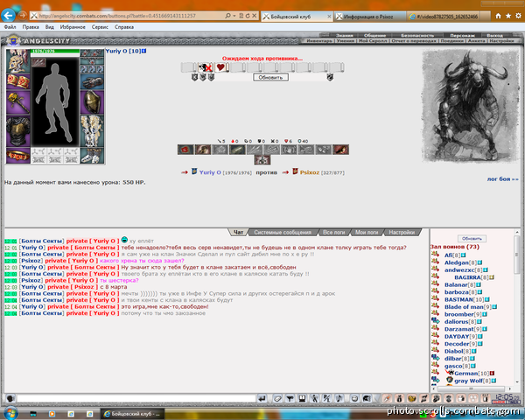This screenshot has width=525, height=420.
Task: Click the send message arrow icon
Action: pyautogui.click(x=262, y=398)
